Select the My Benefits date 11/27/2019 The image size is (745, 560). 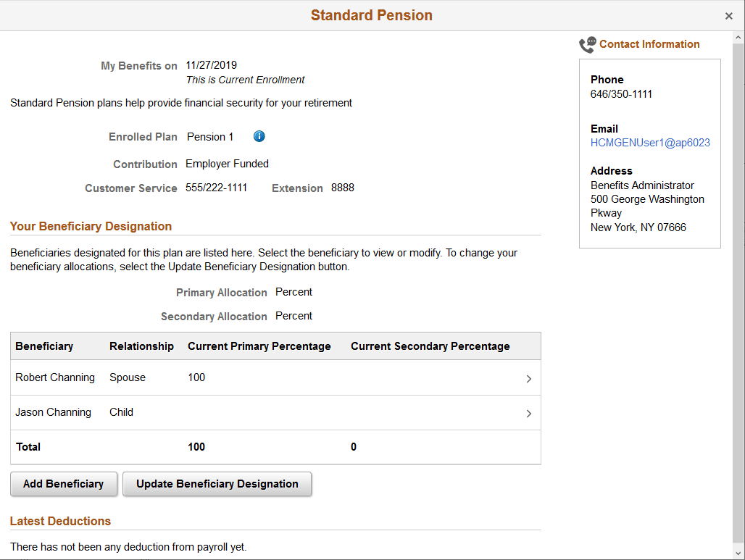pyautogui.click(x=211, y=65)
